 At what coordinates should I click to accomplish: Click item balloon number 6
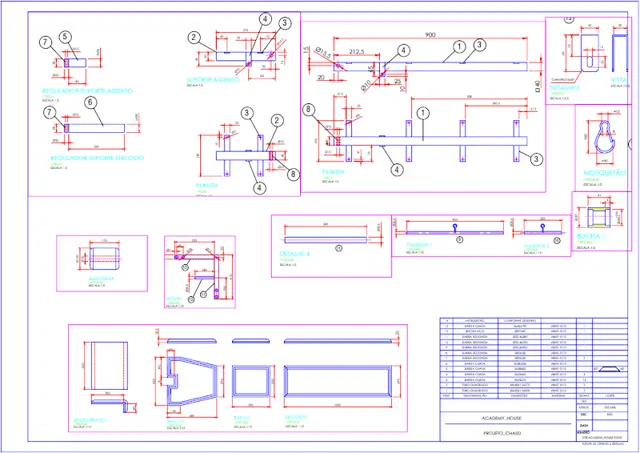91,103
